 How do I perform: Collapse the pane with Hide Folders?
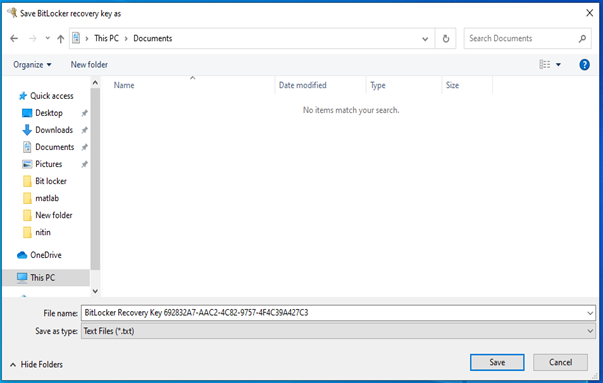(x=36, y=365)
